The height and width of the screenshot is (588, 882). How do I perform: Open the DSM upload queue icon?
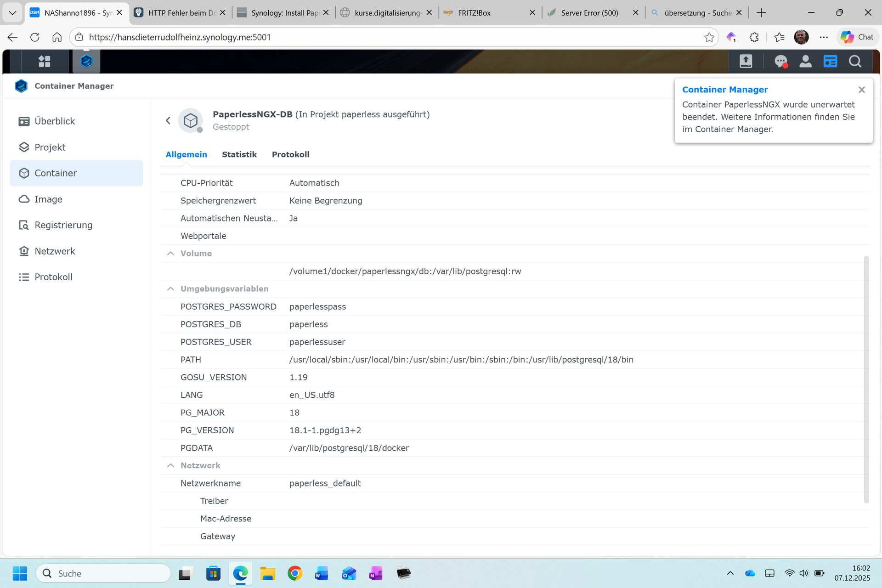pos(746,61)
